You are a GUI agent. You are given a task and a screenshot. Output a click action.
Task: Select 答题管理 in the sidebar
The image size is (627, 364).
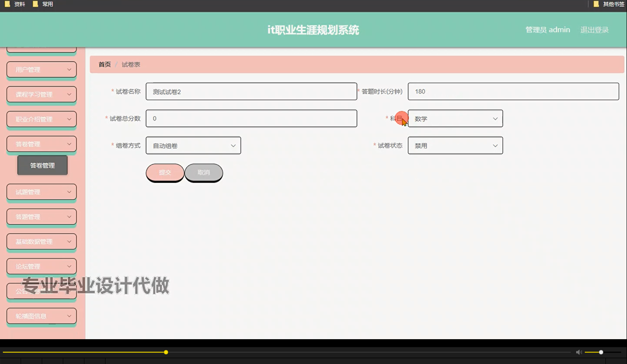click(41, 216)
